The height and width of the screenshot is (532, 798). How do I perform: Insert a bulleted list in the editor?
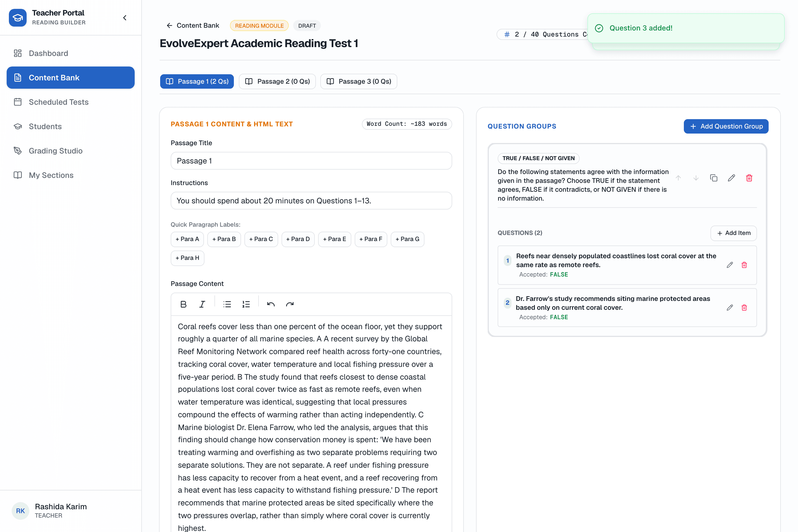(227, 304)
